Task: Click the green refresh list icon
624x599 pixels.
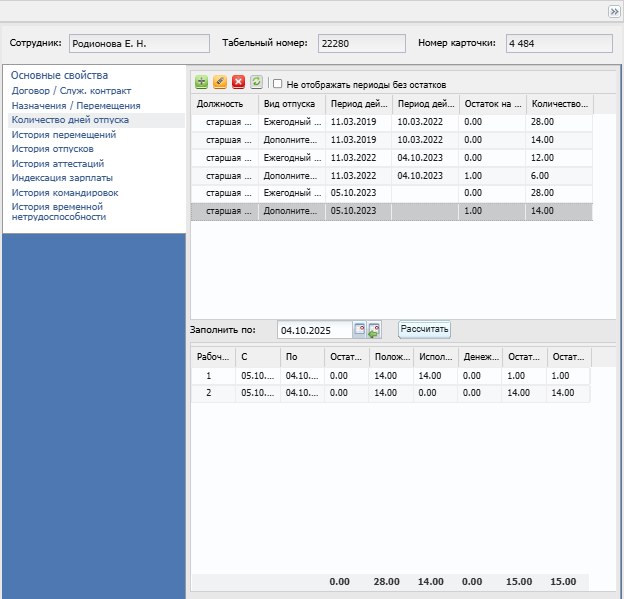Action: [x=257, y=82]
